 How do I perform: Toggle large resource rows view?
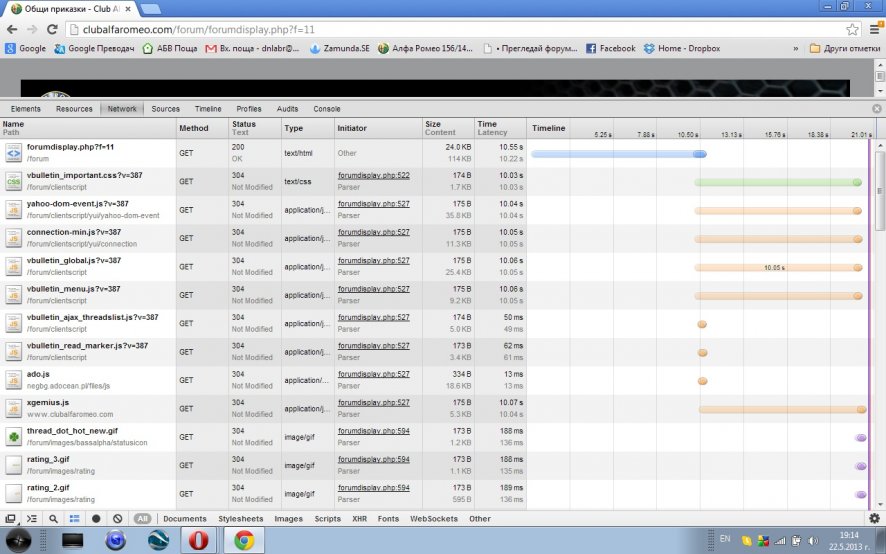pos(75,519)
